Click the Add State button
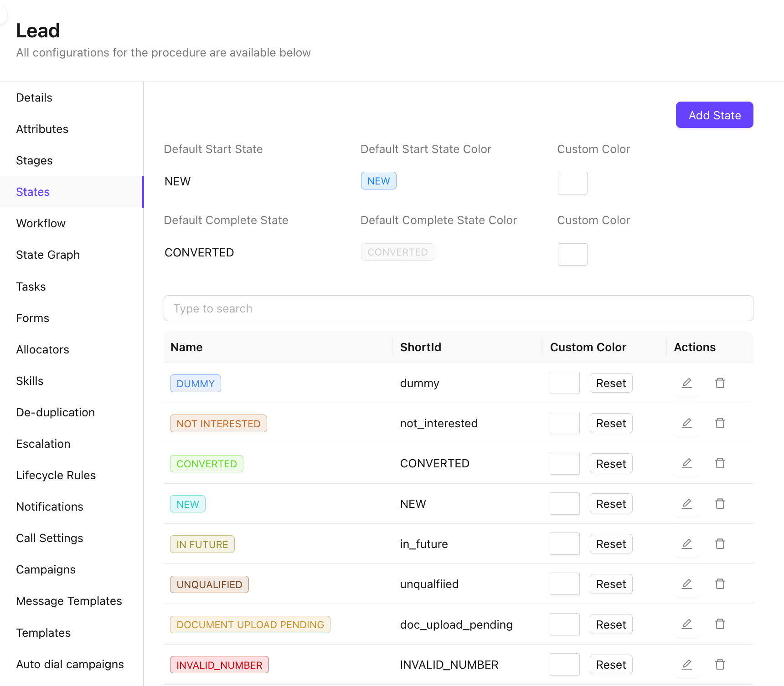Viewport: 784px width, 686px height. pos(714,115)
